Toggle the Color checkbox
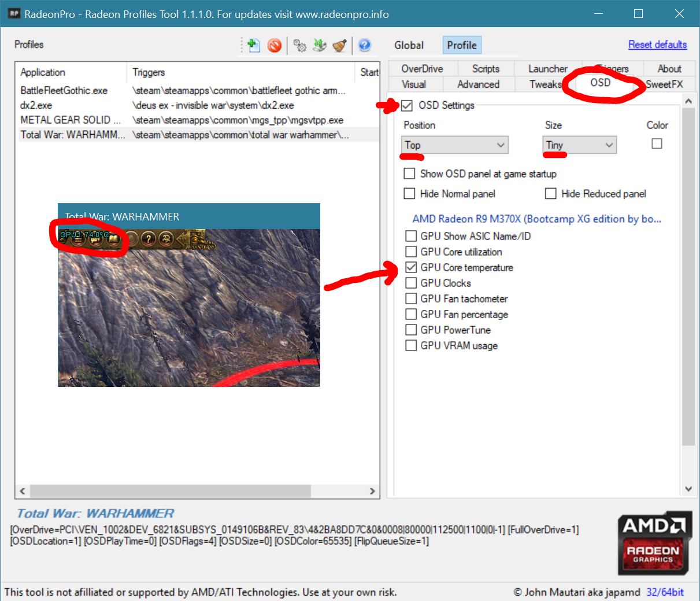This screenshot has height=601, width=700. click(657, 143)
